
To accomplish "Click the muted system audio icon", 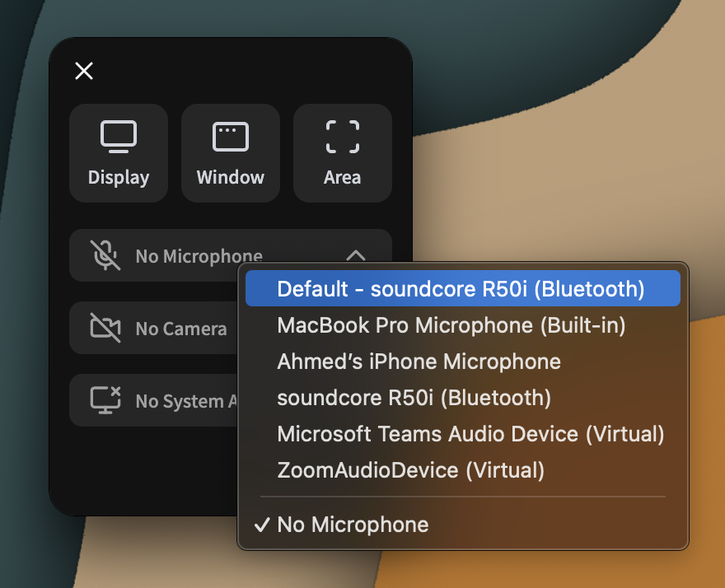I will click(106, 400).
